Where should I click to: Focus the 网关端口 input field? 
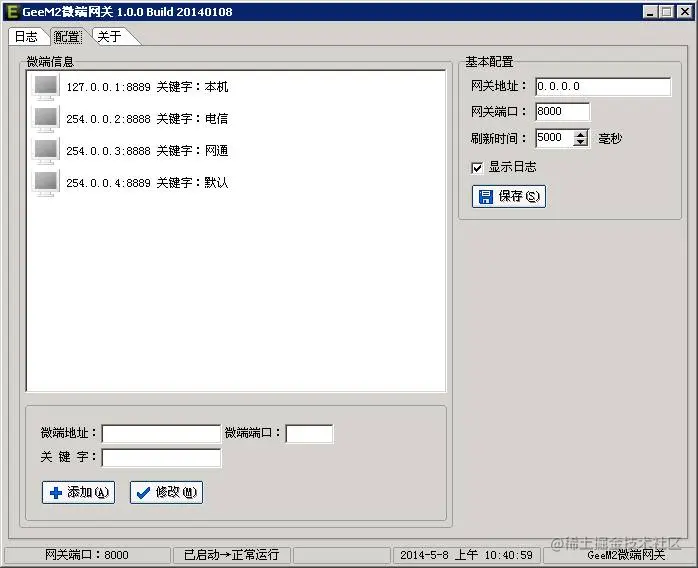(x=563, y=111)
